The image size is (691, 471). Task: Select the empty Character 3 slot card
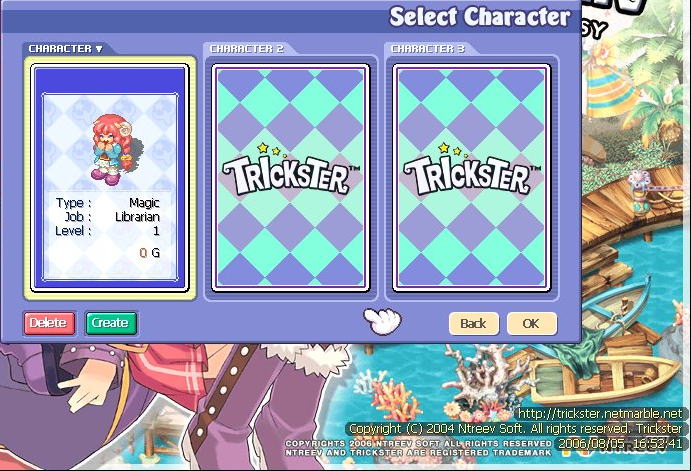point(472,178)
